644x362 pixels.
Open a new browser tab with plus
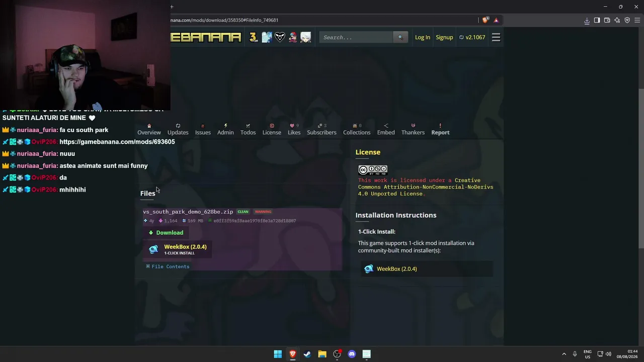172,7
